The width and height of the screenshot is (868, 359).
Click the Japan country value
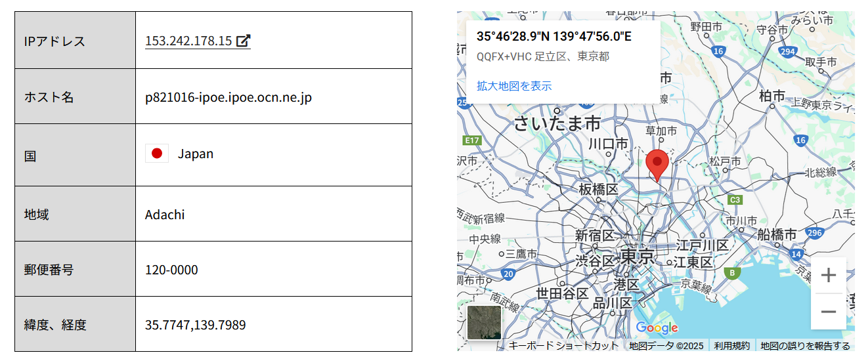tap(196, 154)
